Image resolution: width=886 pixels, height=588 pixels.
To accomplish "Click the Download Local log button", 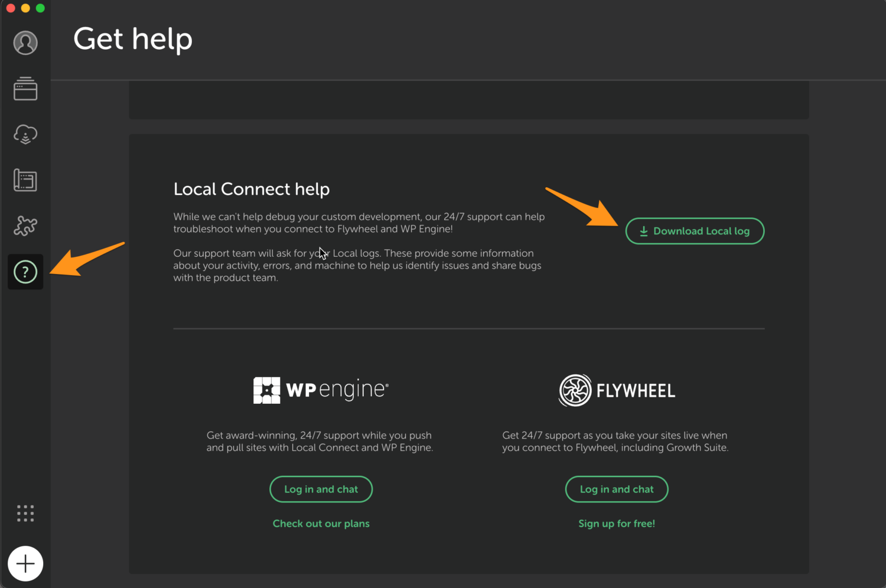I will coord(695,231).
